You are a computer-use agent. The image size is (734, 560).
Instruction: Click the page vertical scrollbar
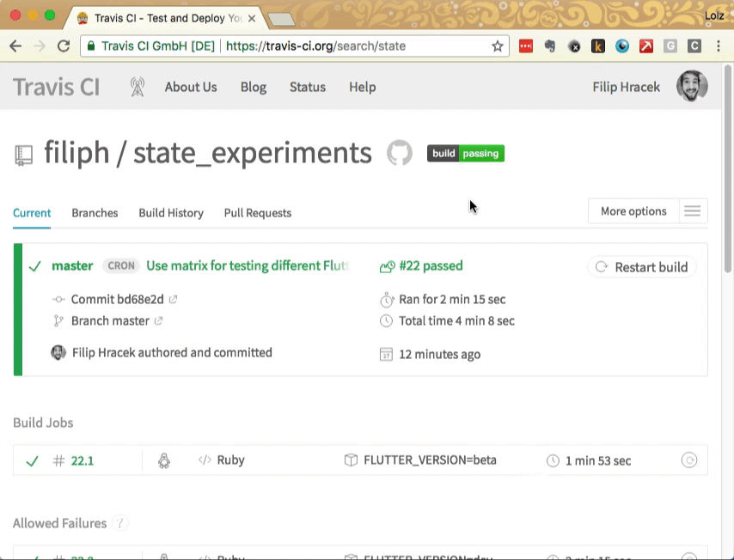[x=727, y=168]
